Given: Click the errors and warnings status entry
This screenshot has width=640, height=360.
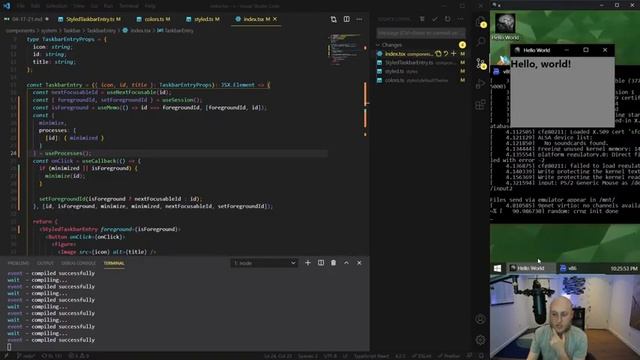Looking at the screenshot, I should [78, 356].
